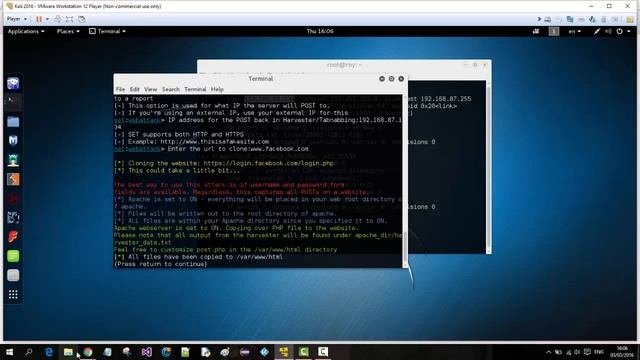Click the recorder icon in Kali top bar
640x360 pixels.
click(536, 31)
